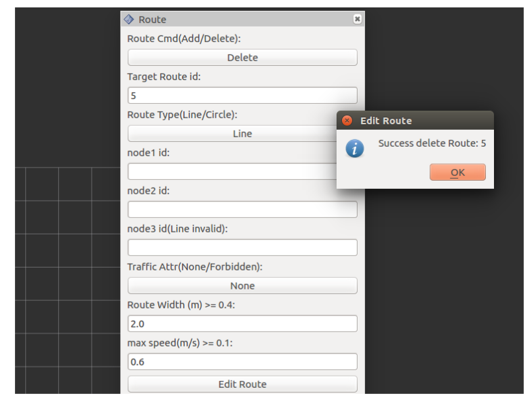Focus the max speed field showing 0.6

click(x=242, y=362)
